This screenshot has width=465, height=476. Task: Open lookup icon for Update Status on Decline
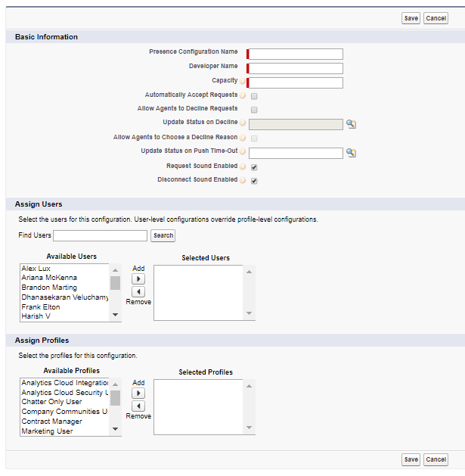pos(351,124)
